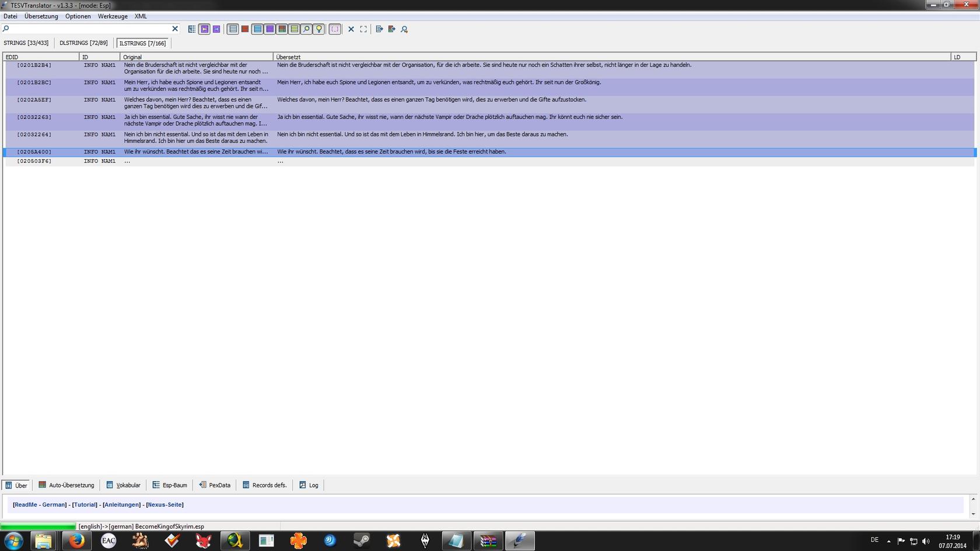Click the tree-list icon beside search box
The width and height of the screenshot is (980, 551).
[192, 29]
